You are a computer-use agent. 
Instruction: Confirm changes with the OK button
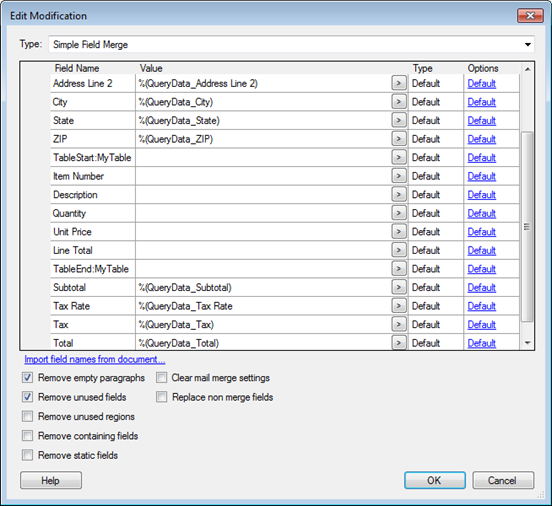435,480
